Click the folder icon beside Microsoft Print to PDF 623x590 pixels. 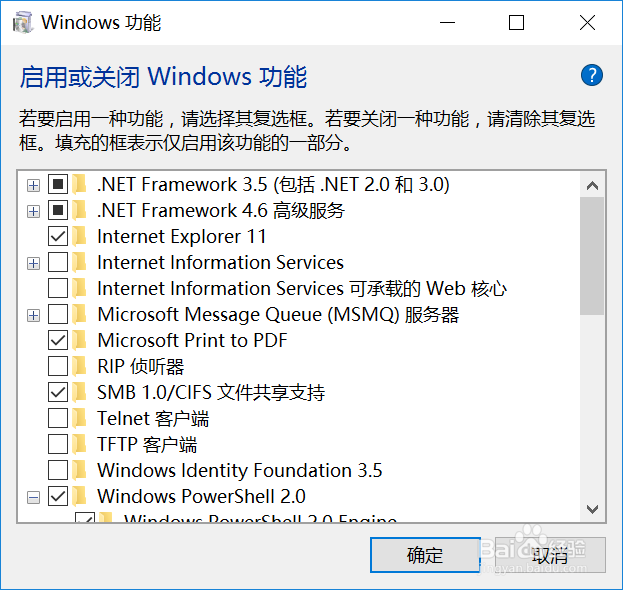80,340
